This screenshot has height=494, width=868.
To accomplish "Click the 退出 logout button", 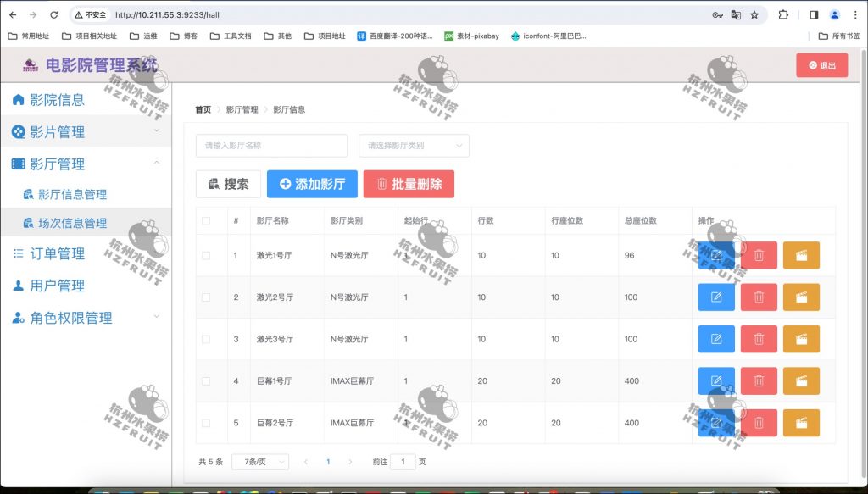I will pos(821,64).
